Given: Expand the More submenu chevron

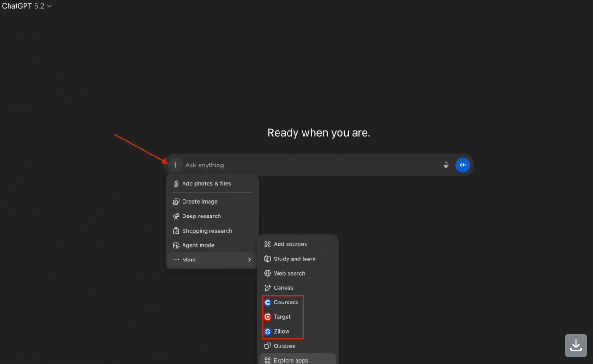Looking at the screenshot, I should pyautogui.click(x=249, y=260).
